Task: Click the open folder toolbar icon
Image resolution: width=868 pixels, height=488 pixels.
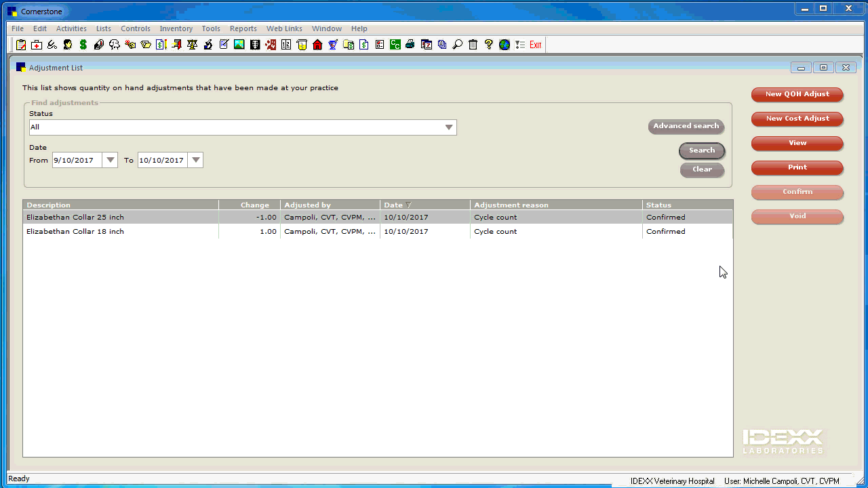Action: [x=145, y=45]
